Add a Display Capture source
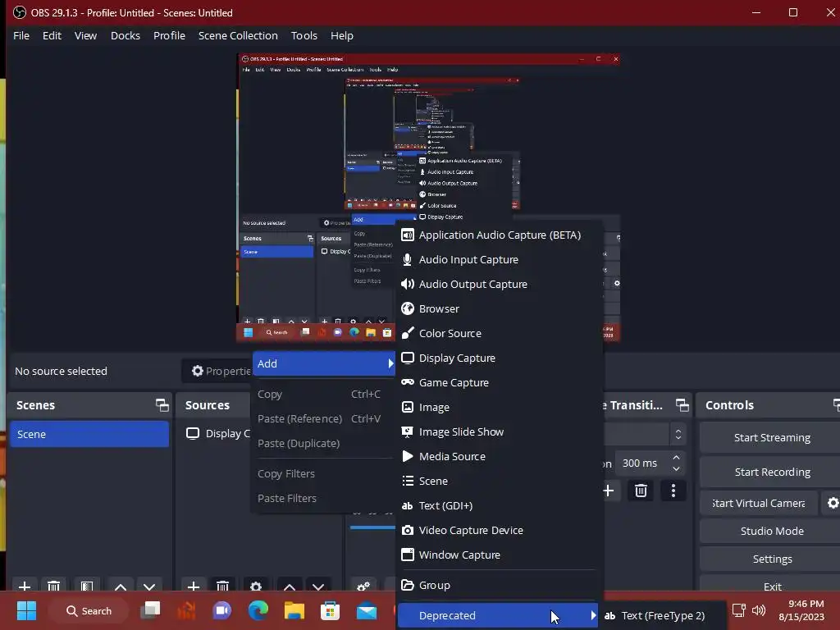The image size is (840, 630). (x=496, y=358)
